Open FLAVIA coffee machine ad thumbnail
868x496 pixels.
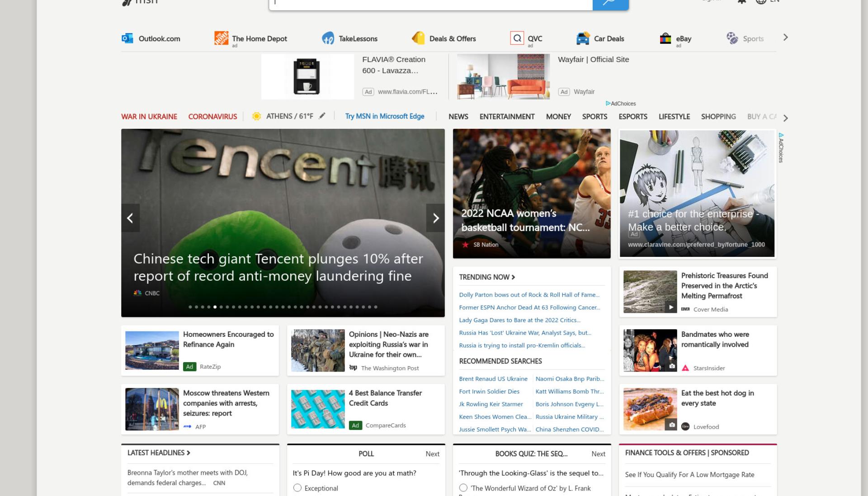tap(307, 76)
